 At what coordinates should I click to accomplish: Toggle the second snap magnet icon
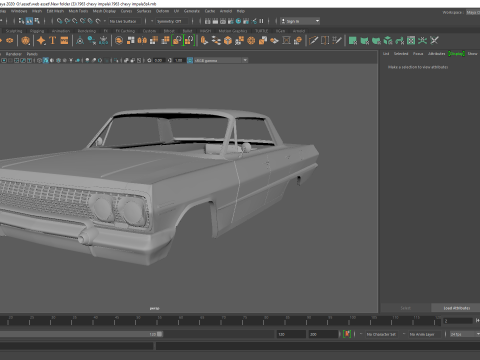tap(67, 21)
